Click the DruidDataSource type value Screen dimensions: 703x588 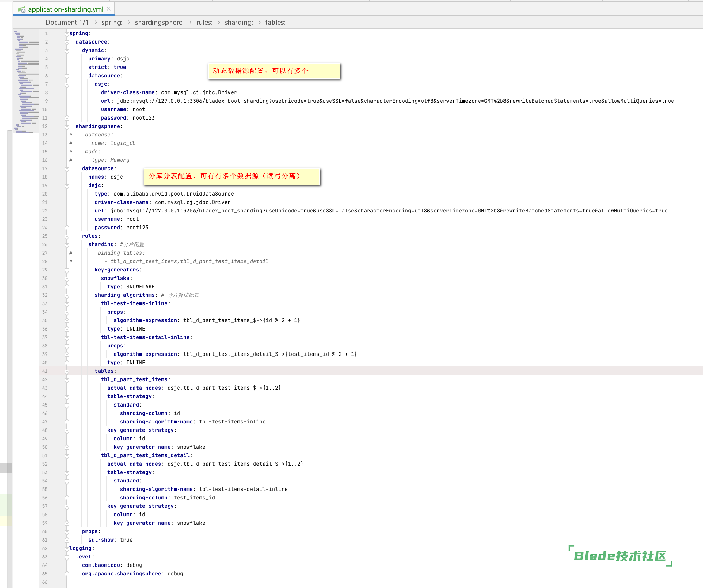click(173, 194)
